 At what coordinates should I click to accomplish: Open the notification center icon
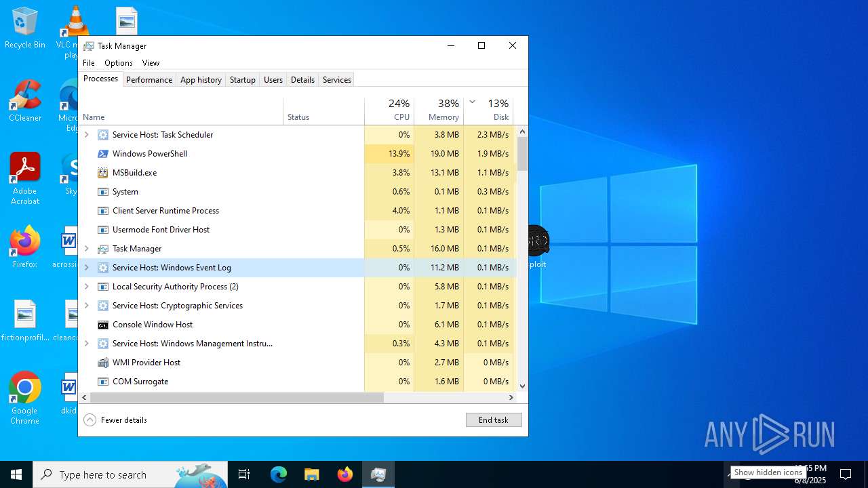point(846,474)
